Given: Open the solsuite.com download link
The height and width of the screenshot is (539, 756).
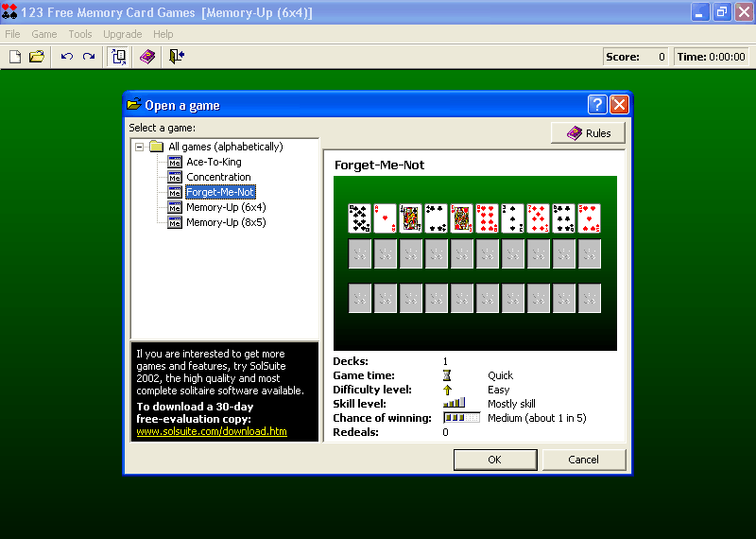Looking at the screenshot, I should tap(212, 431).
